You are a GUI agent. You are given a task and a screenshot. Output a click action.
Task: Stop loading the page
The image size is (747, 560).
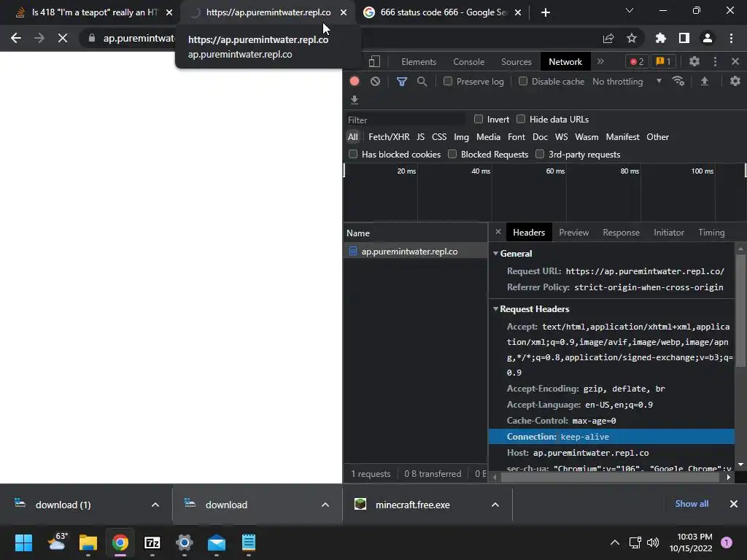click(63, 38)
